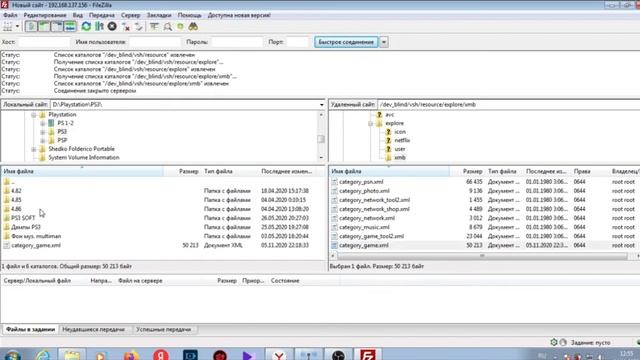Viewport: 640px width, 360px height.
Task: Click remote file list horizontal scrollbar
Action: point(482,256)
